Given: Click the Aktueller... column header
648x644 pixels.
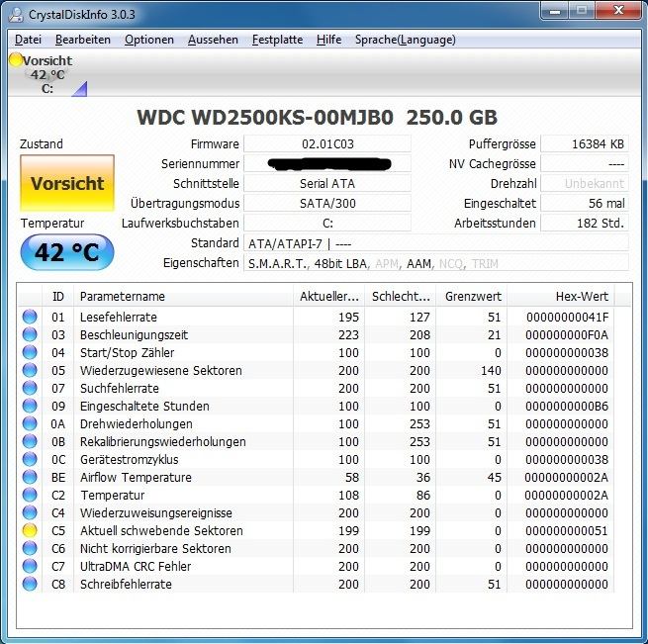Looking at the screenshot, I should point(329,296).
